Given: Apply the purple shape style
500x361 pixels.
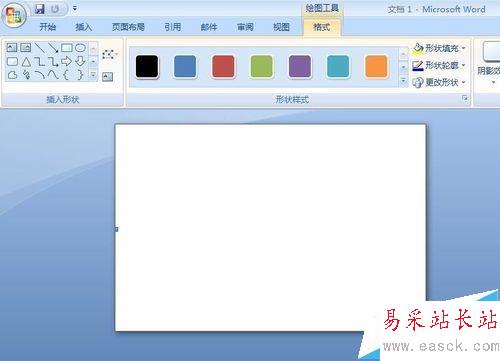Looking at the screenshot, I should 300,67.
